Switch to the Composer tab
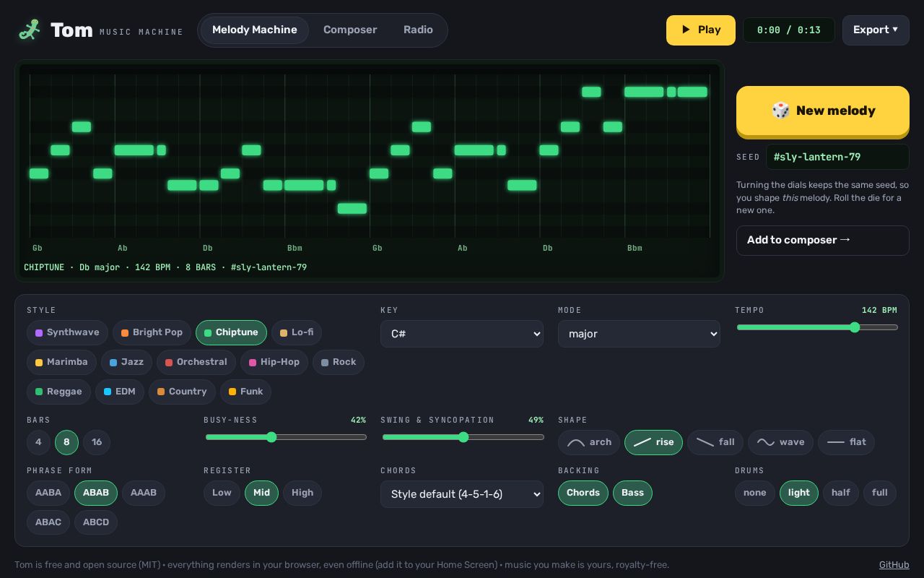 tap(350, 30)
